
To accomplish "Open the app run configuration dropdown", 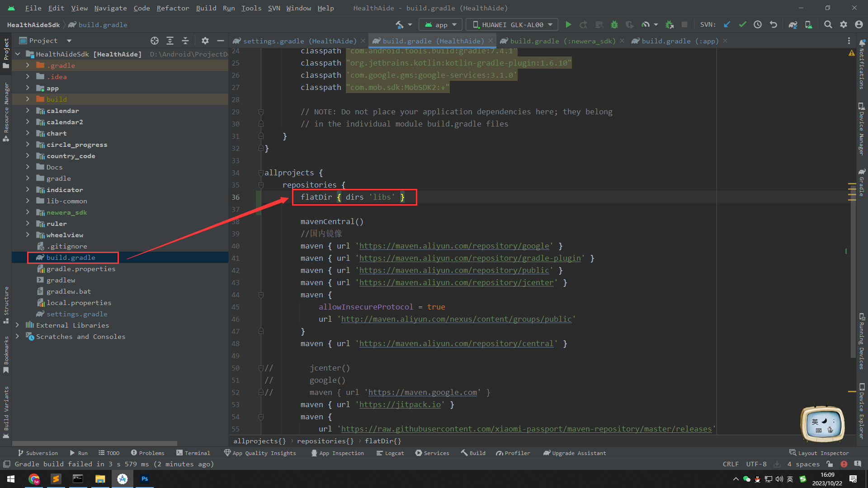I will point(440,25).
